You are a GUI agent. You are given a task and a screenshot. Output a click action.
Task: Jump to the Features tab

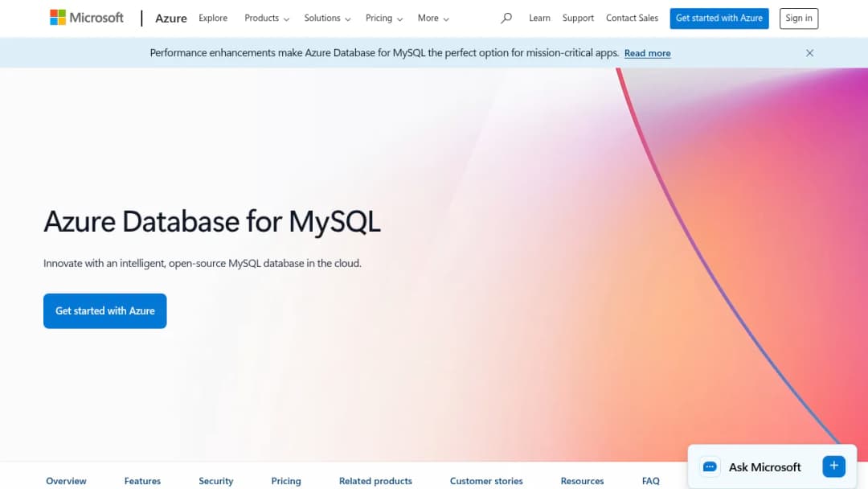point(142,481)
